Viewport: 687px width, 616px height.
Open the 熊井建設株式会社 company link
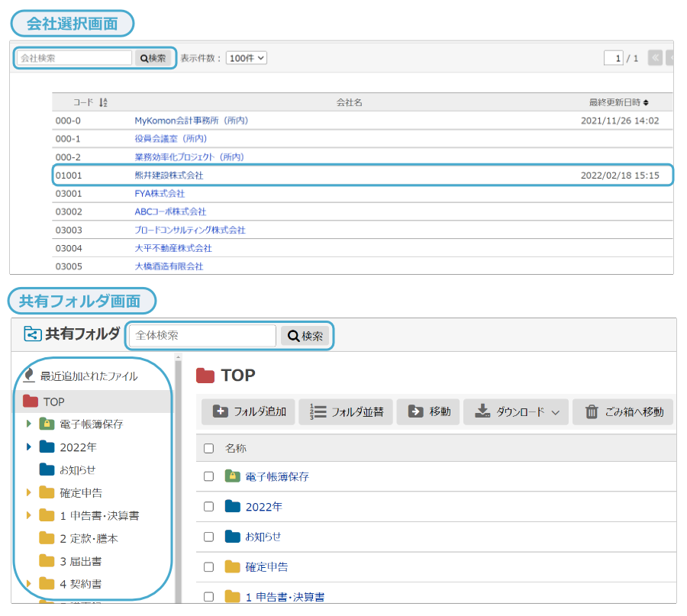(x=169, y=175)
